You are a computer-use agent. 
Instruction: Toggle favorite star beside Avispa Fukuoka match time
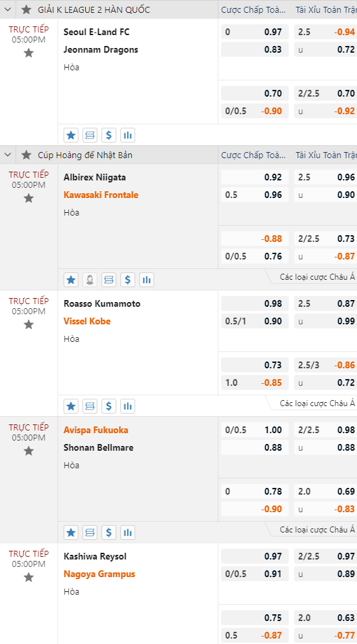point(28,451)
